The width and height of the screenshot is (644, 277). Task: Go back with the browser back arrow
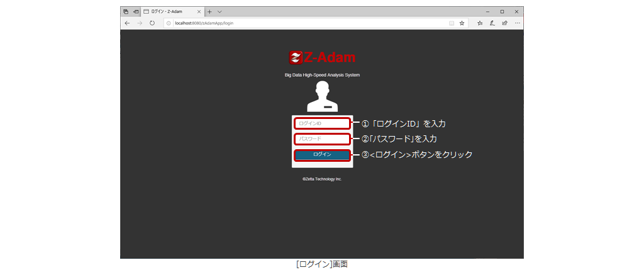tap(127, 23)
